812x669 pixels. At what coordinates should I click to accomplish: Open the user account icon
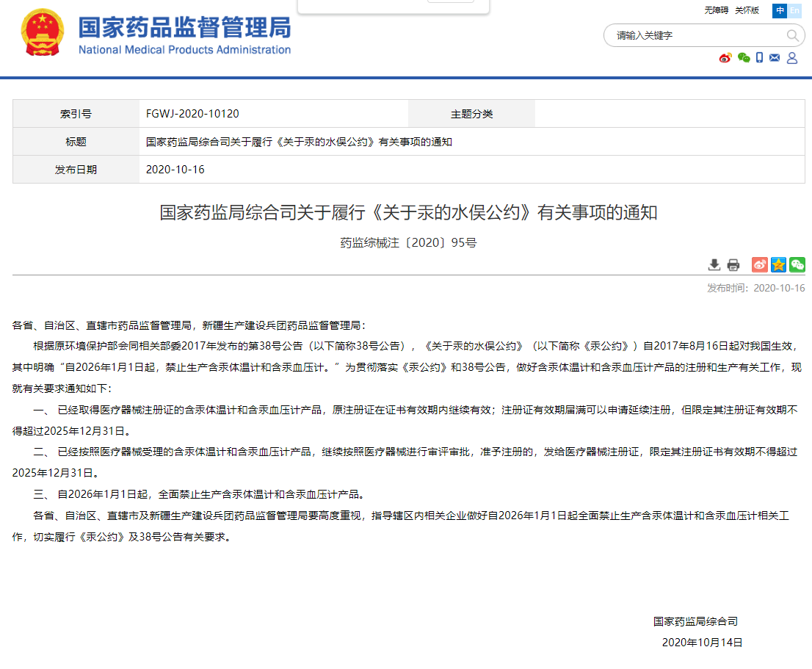pos(792,58)
